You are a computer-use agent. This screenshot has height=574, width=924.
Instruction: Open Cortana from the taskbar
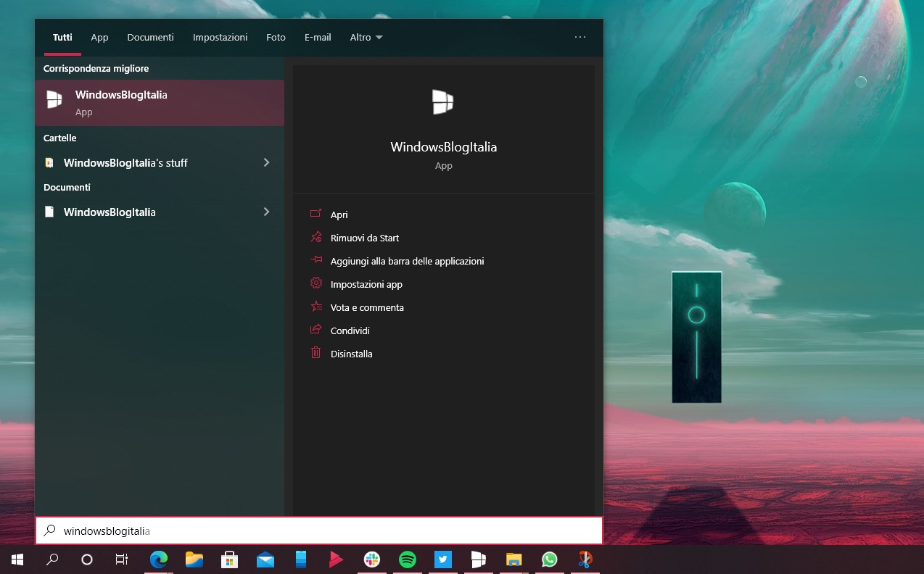[x=87, y=559]
